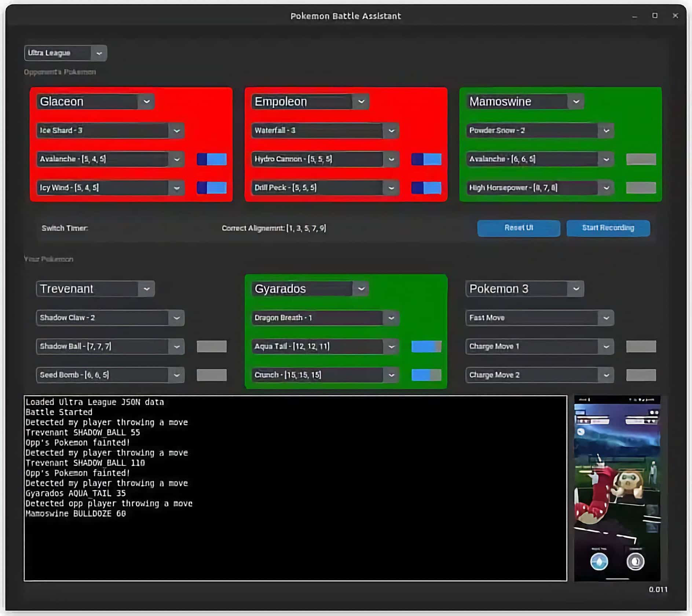Open the Ice Shard fast move dropdown
The width and height of the screenshot is (692, 616).
(x=110, y=131)
